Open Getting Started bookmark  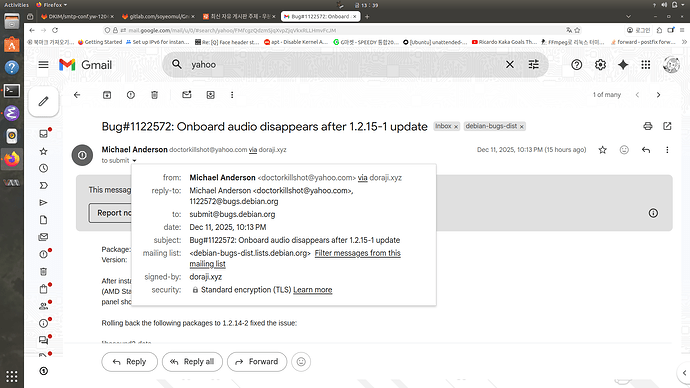[100, 42]
